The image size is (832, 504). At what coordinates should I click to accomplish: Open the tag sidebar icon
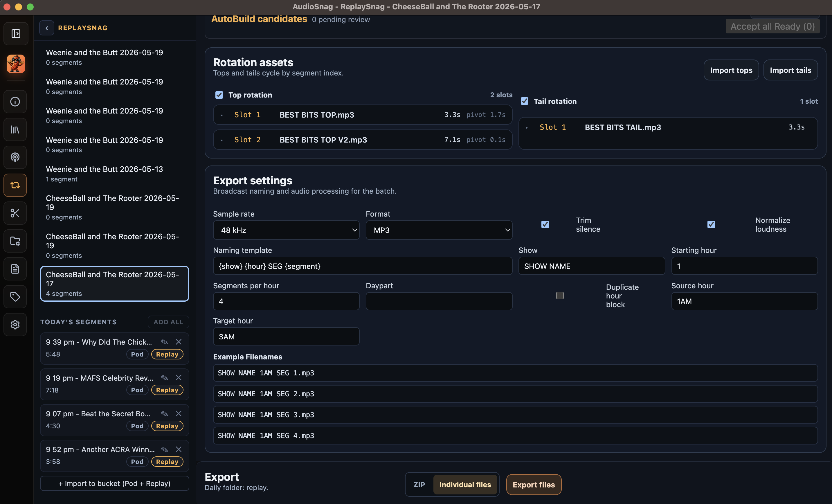(x=15, y=297)
